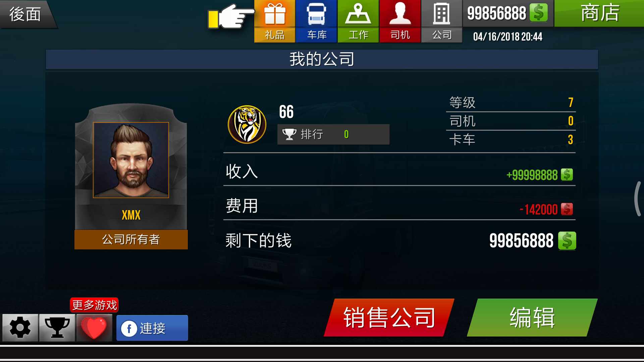Tap the red heart icon
The width and height of the screenshot is (644, 362).
click(94, 327)
